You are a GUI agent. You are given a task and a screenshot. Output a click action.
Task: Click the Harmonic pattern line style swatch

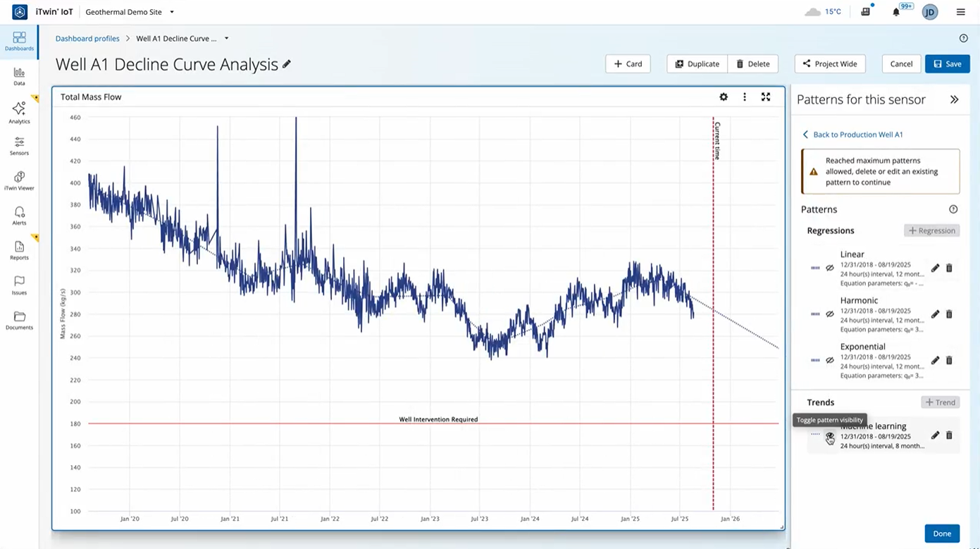(x=815, y=314)
